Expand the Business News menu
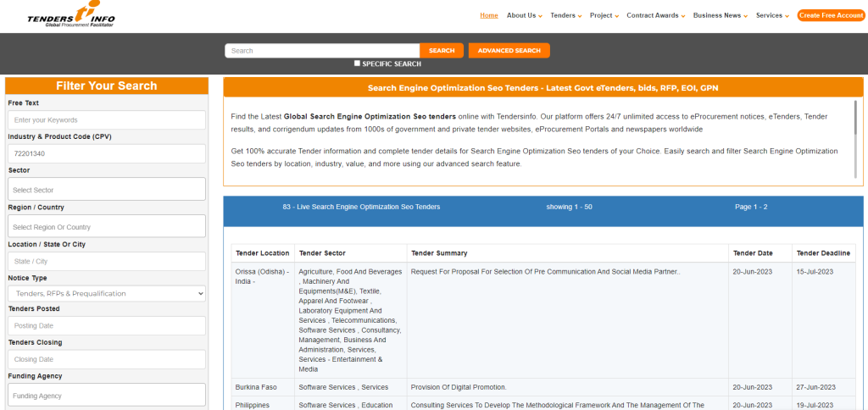Image resolution: width=868 pixels, height=410 pixels. [720, 15]
